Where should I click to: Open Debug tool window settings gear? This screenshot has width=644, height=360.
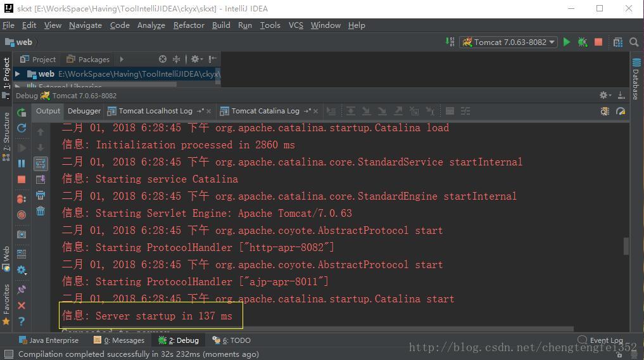[605, 95]
